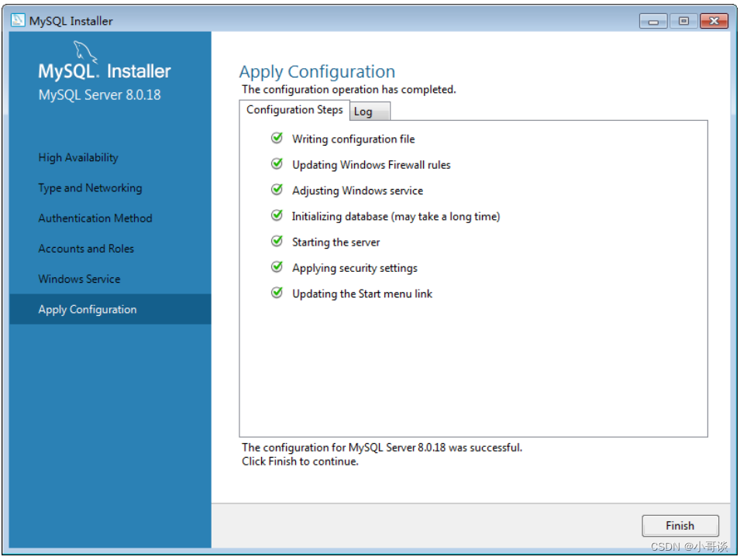The width and height of the screenshot is (740, 560).
Task: Click 'Updating the Start menu link' text
Action: click(x=363, y=294)
